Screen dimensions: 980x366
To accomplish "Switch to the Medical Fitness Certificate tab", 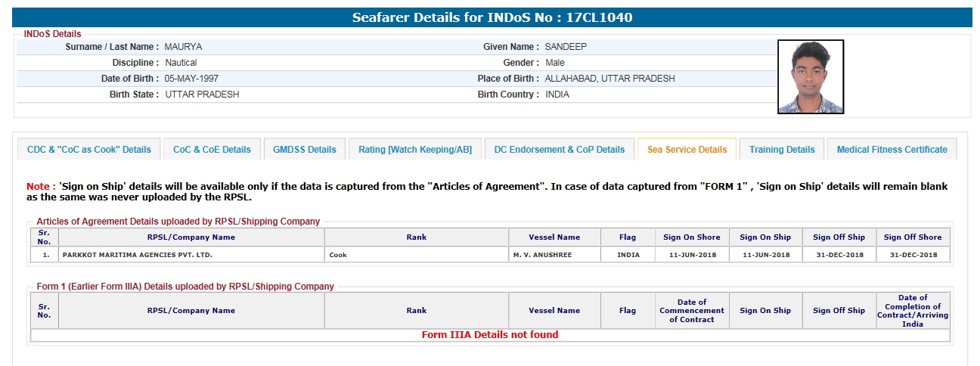I will (892, 150).
